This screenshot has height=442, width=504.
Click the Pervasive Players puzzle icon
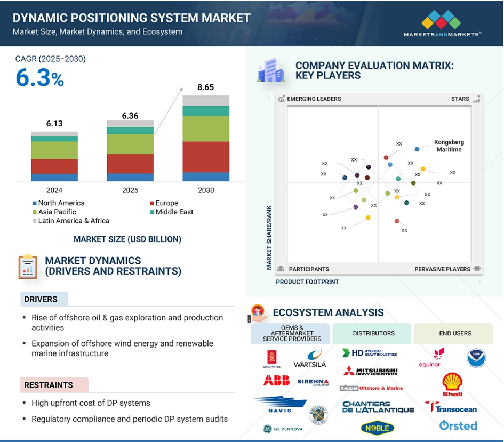pyautogui.click(x=477, y=269)
